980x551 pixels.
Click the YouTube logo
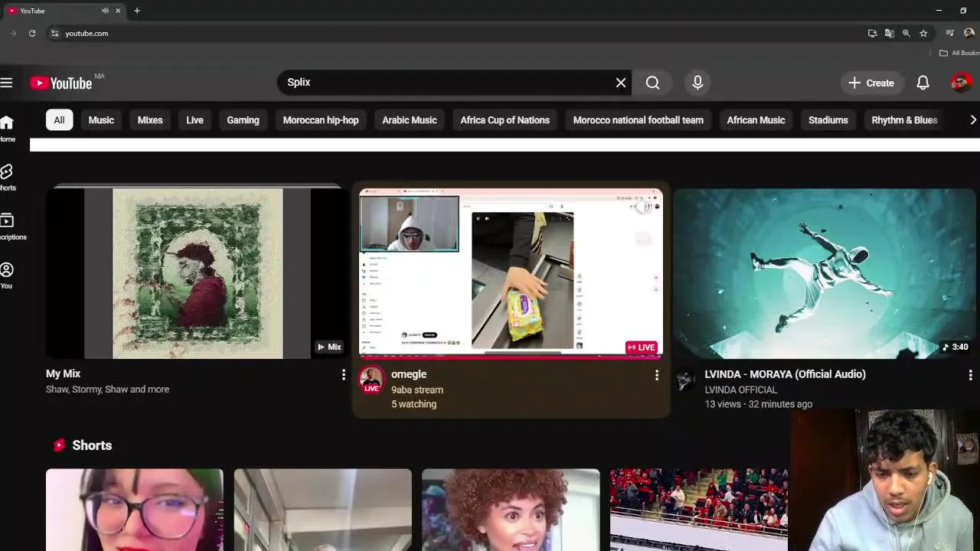(x=61, y=83)
